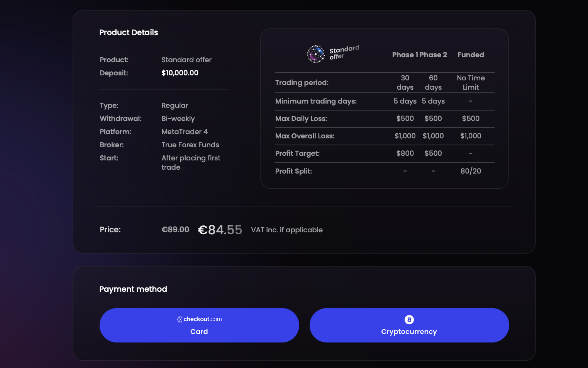Image resolution: width=588 pixels, height=368 pixels.
Task: Click the Standard offer globe logo
Action: tap(316, 54)
